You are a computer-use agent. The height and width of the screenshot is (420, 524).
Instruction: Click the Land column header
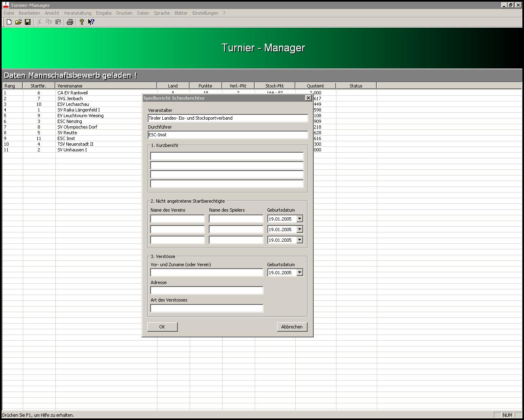click(x=173, y=86)
